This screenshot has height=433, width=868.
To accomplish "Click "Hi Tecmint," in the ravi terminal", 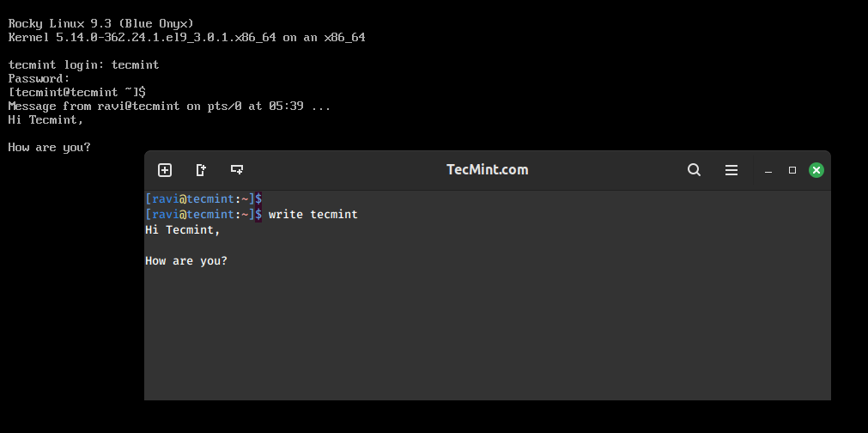I will [183, 229].
